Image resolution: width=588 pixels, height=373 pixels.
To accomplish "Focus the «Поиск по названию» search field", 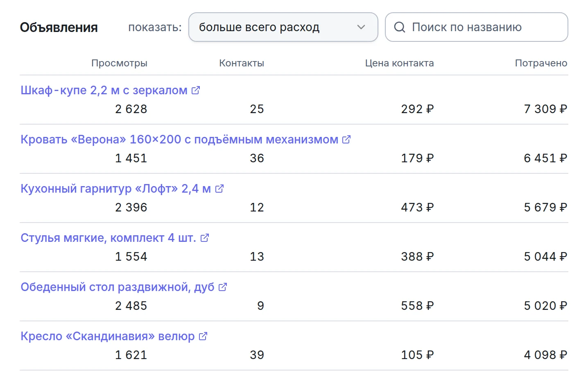I will click(477, 27).
